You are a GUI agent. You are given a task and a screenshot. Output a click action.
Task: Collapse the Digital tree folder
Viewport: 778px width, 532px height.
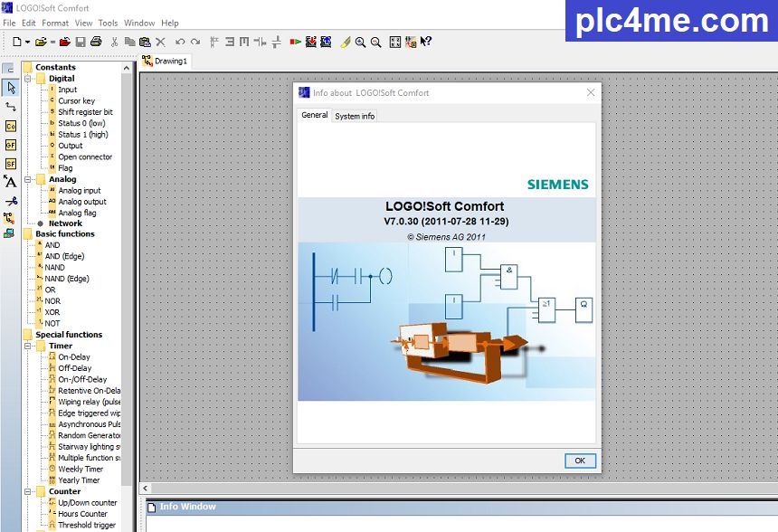pos(28,79)
